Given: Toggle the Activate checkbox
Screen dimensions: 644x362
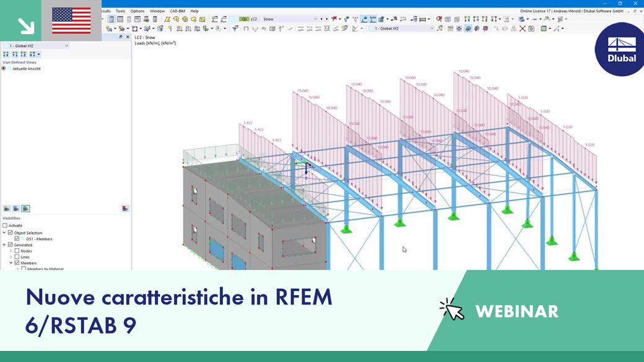Looking at the screenshot, I should coord(5,225).
